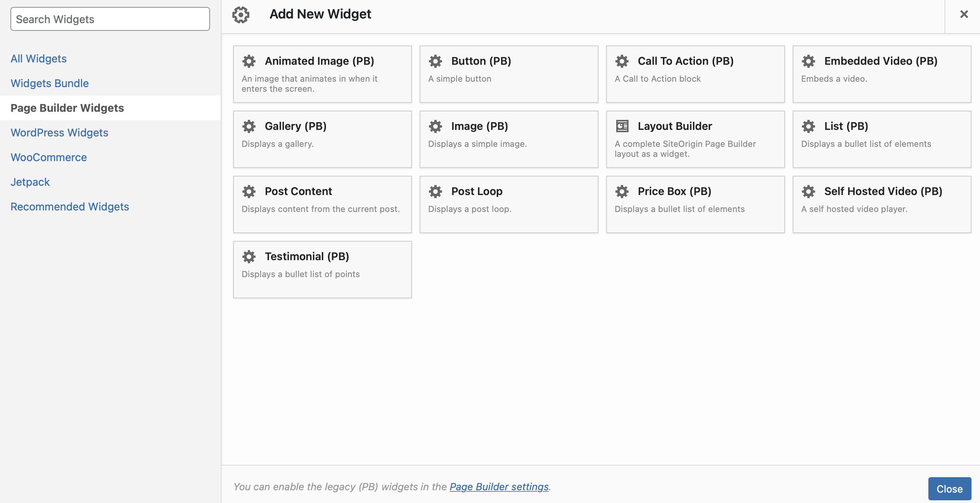Click the Animated Image widget gear icon
980x503 pixels.
click(x=249, y=61)
